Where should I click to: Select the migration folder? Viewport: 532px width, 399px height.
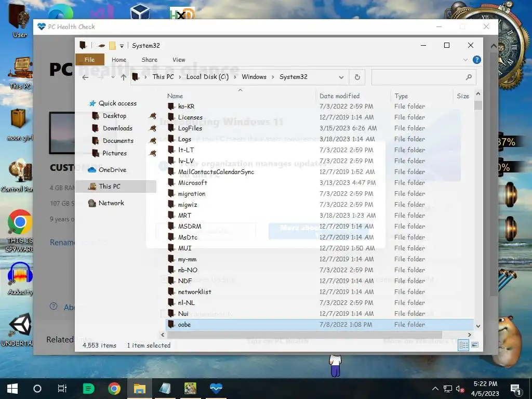(x=191, y=193)
